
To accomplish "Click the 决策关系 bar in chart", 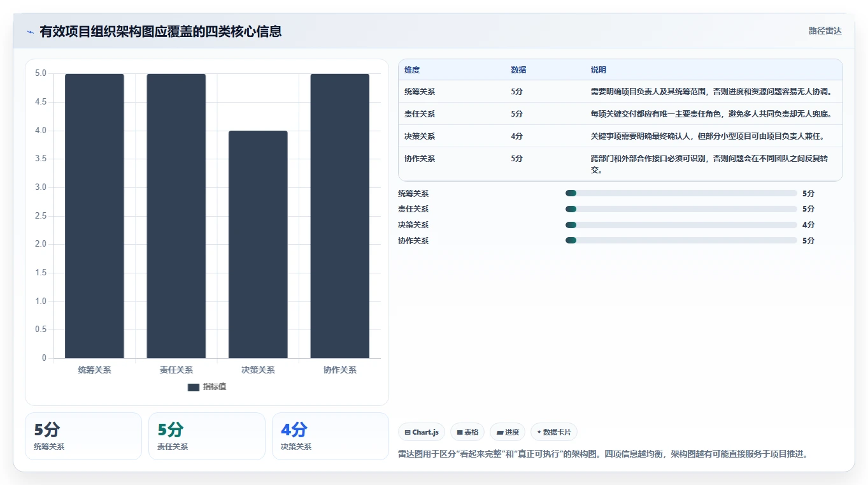I will [x=258, y=245].
